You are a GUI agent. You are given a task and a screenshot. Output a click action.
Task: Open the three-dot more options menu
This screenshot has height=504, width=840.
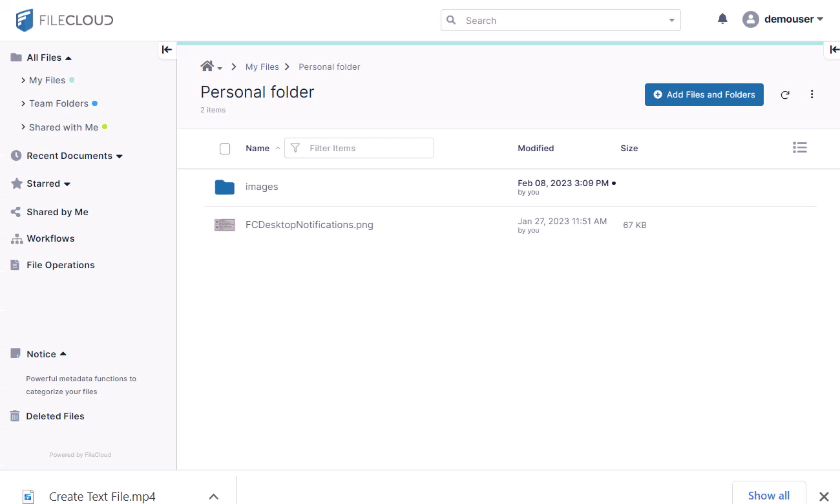[812, 95]
